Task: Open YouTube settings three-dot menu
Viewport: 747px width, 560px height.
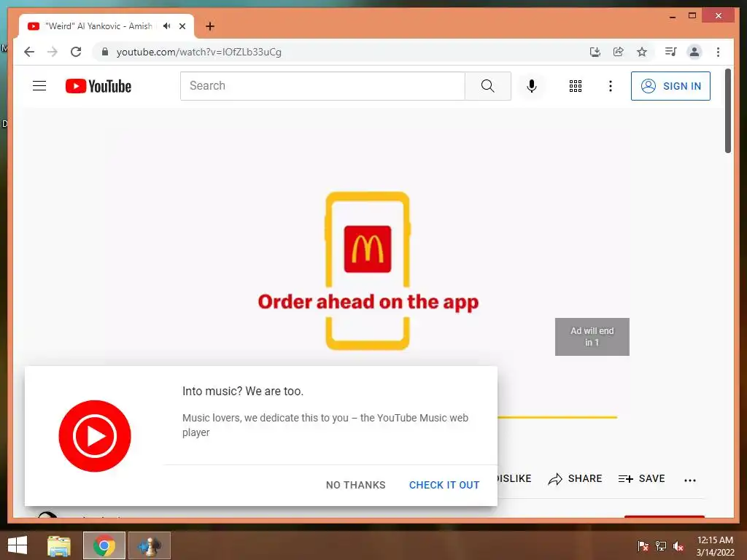Action: pos(611,86)
